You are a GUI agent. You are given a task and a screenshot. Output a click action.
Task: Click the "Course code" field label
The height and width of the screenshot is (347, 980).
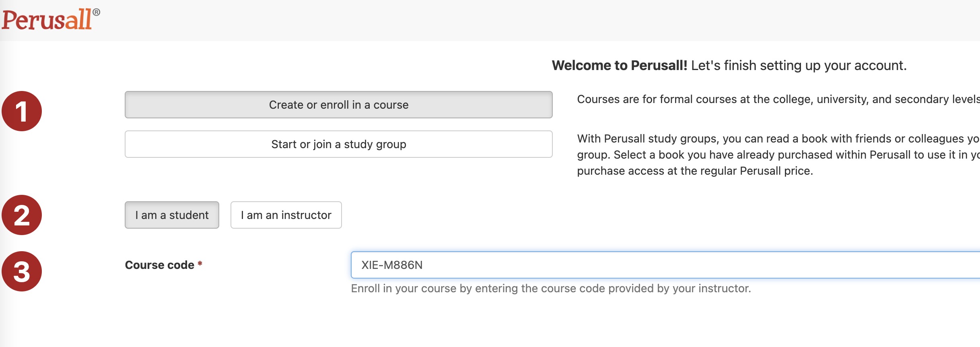click(x=159, y=265)
